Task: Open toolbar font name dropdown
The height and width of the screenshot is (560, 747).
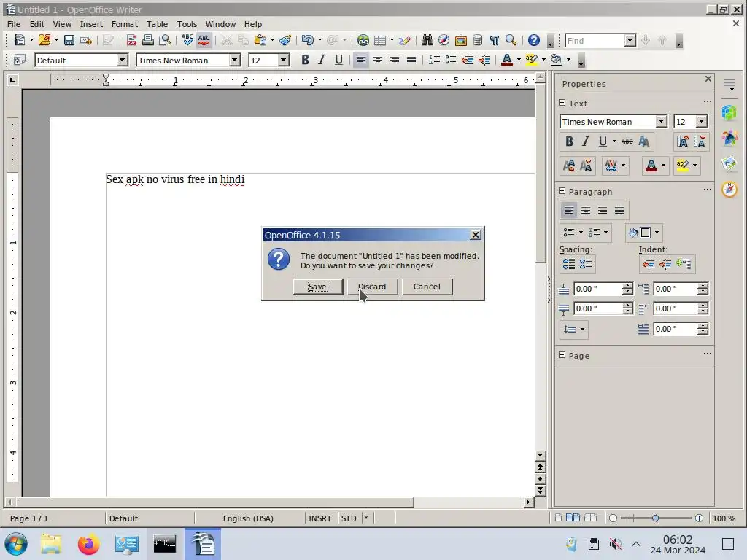Action: click(x=234, y=61)
